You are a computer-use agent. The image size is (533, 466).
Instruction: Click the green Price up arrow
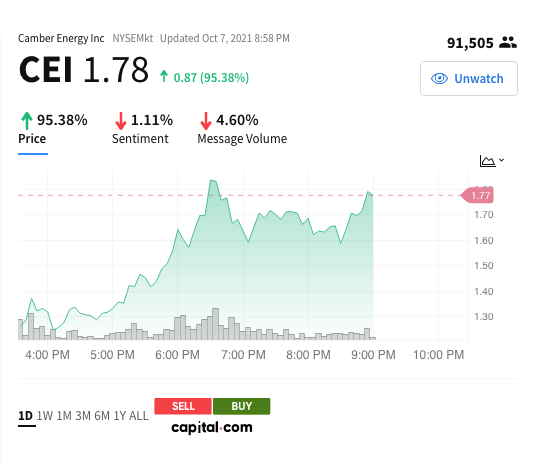pyautogui.click(x=27, y=121)
